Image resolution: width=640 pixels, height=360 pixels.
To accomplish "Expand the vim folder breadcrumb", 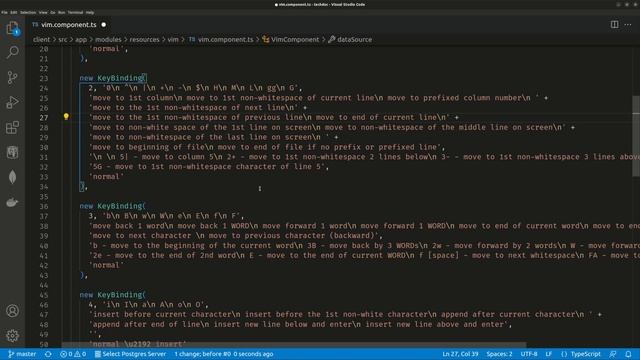I will pos(173,40).
